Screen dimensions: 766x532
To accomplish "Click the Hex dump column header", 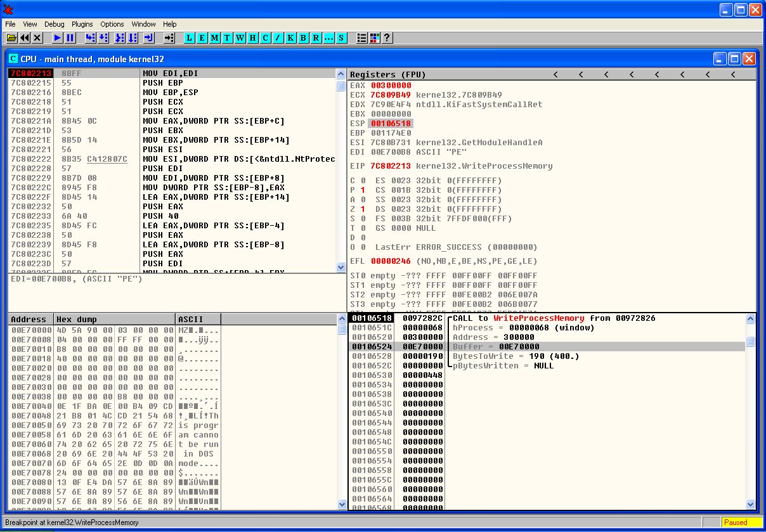I will coord(114,319).
